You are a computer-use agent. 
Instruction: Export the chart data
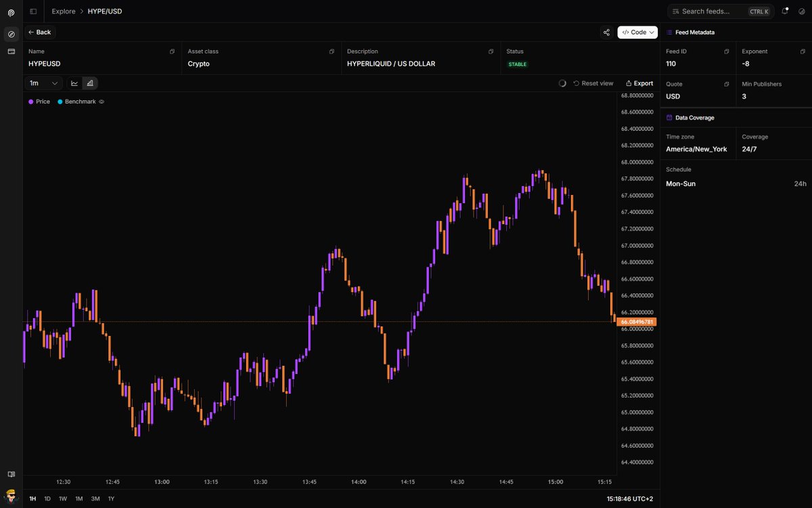(639, 83)
